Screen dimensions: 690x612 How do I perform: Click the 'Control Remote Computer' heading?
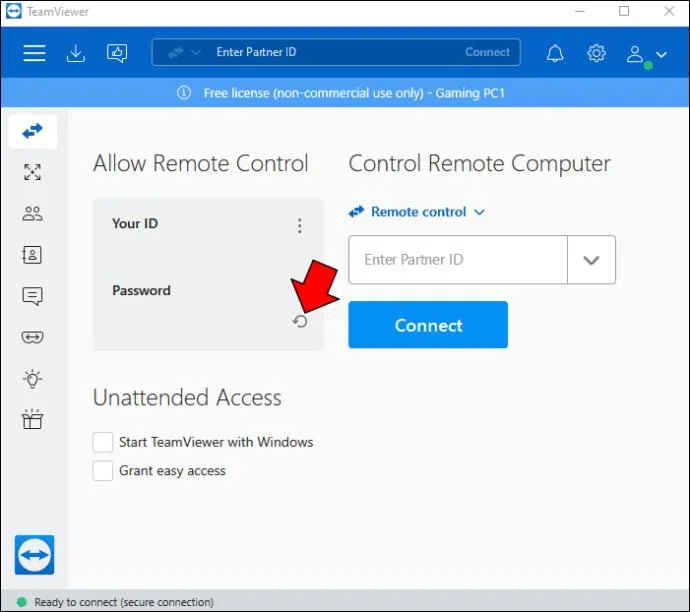tap(479, 164)
